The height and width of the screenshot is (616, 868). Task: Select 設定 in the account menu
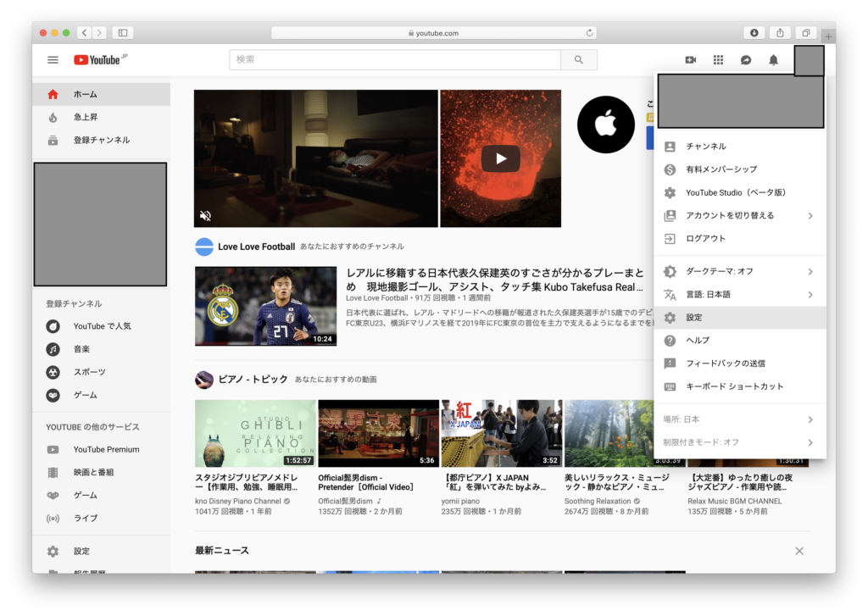point(739,318)
